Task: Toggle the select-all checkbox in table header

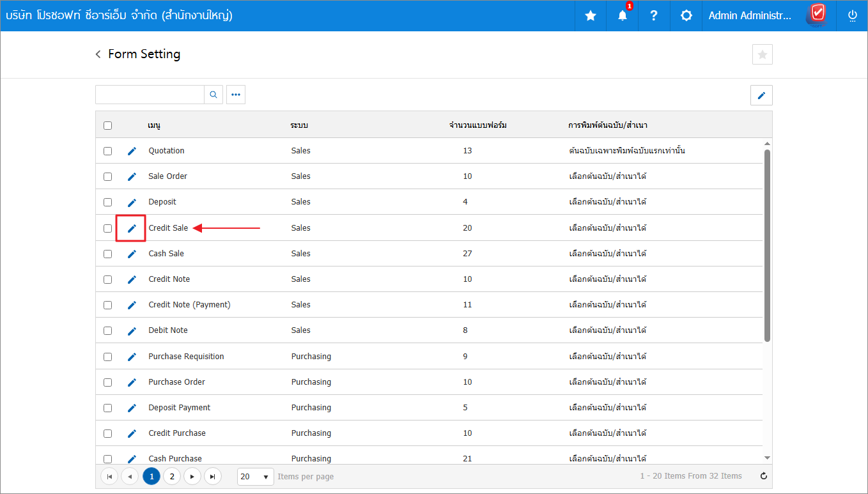Action: pyautogui.click(x=107, y=125)
